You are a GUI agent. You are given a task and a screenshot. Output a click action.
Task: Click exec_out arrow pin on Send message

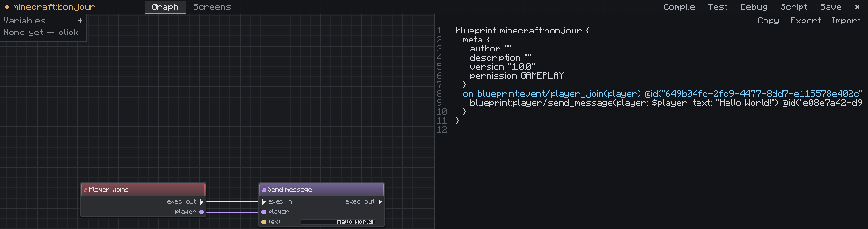coord(380,202)
